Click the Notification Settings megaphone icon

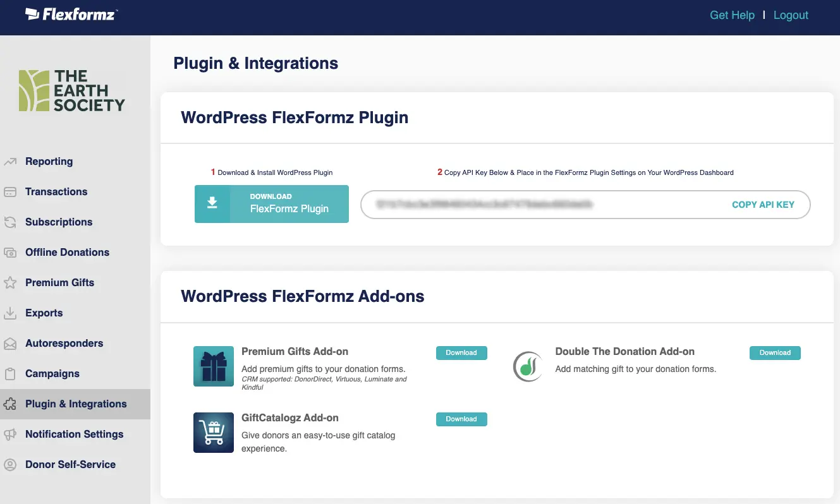click(x=10, y=435)
